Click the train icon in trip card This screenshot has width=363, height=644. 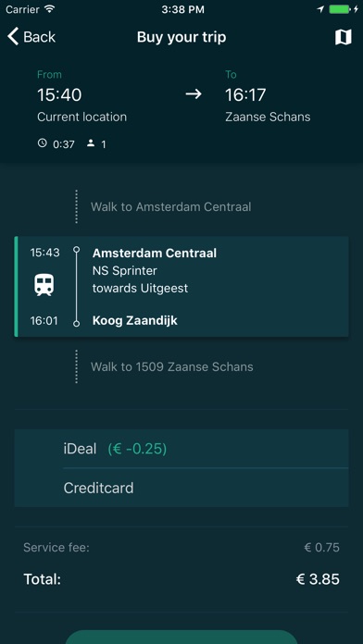click(x=44, y=285)
